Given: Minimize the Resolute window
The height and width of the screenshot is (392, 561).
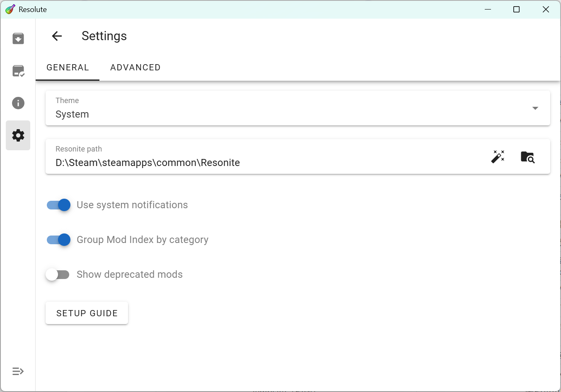Looking at the screenshot, I should point(488,9).
